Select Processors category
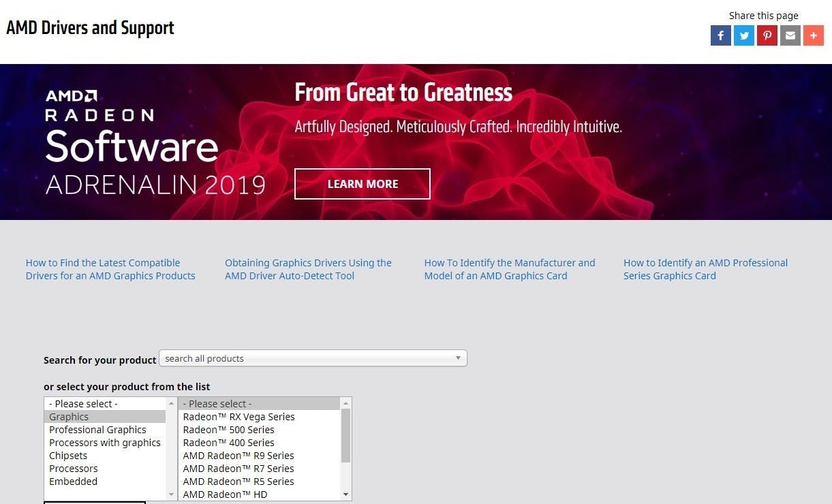The width and height of the screenshot is (832, 504). tap(105, 469)
